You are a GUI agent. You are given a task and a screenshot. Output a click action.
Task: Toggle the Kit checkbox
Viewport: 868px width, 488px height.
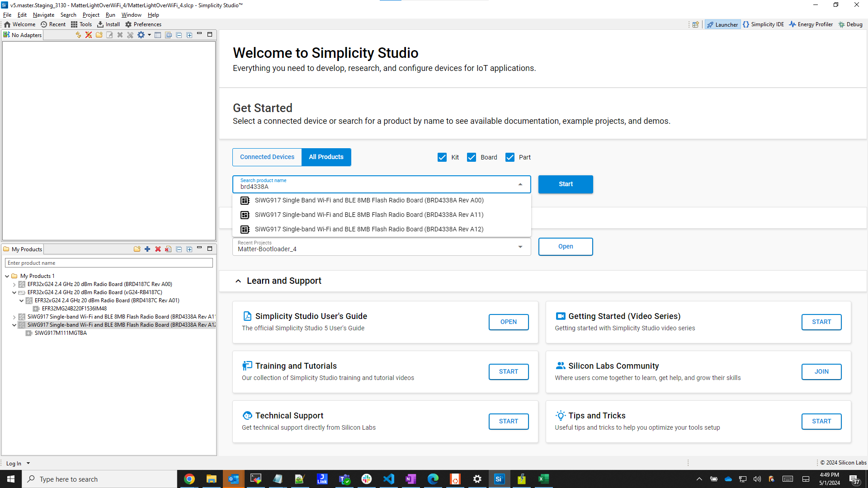442,157
